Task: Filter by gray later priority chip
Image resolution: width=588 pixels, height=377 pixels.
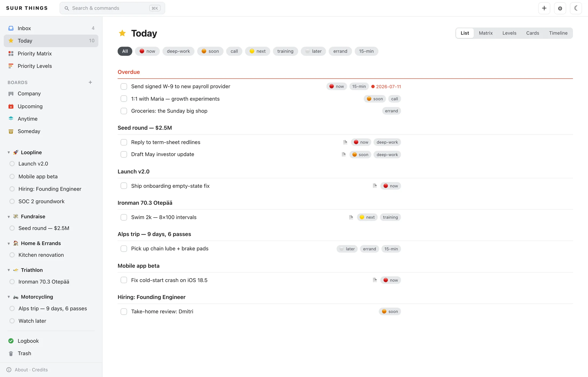Action: [x=313, y=51]
